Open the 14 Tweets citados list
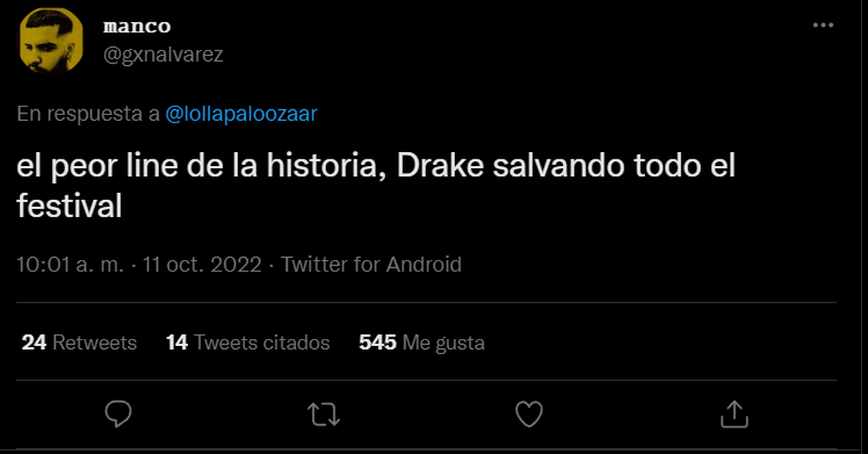This screenshot has width=868, height=454. coord(247,342)
